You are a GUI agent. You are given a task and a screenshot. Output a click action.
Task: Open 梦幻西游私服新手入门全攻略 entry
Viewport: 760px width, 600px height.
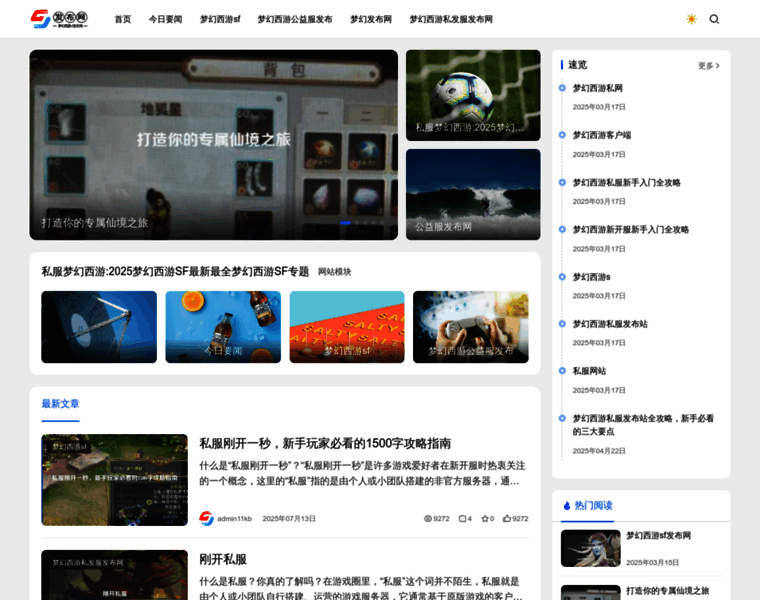point(626,182)
